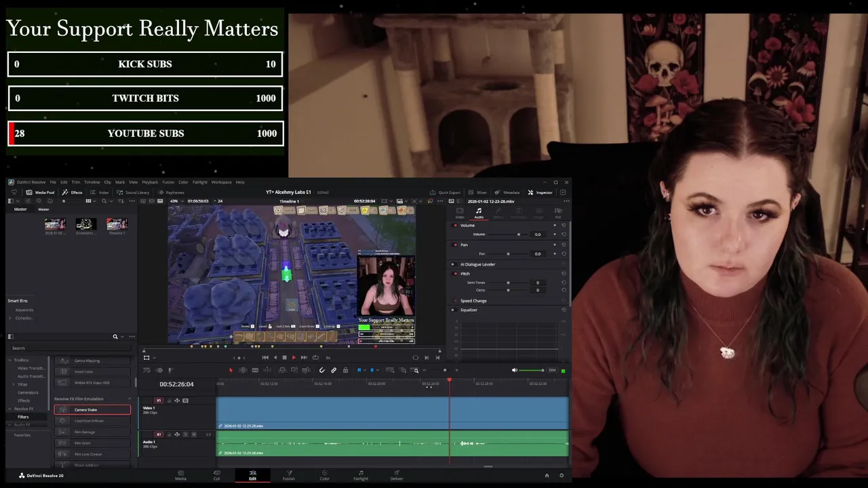Click the Full Extent Zoom icon
This screenshot has height=488, width=868.
pos(390,370)
